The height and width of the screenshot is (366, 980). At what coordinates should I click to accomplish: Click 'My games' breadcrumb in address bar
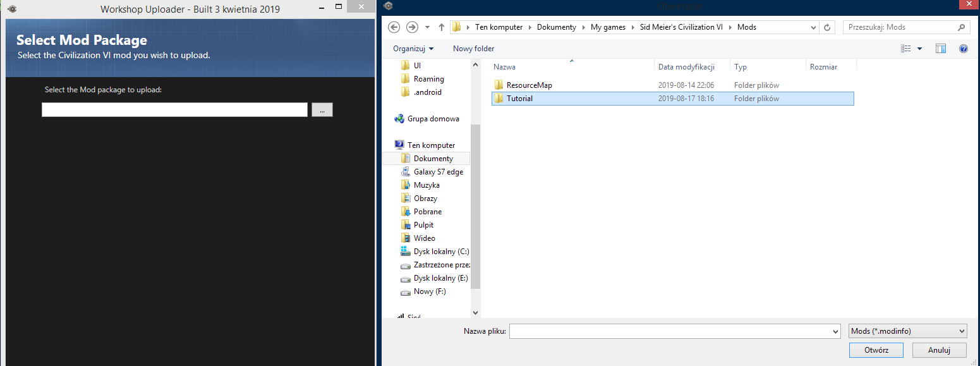607,27
